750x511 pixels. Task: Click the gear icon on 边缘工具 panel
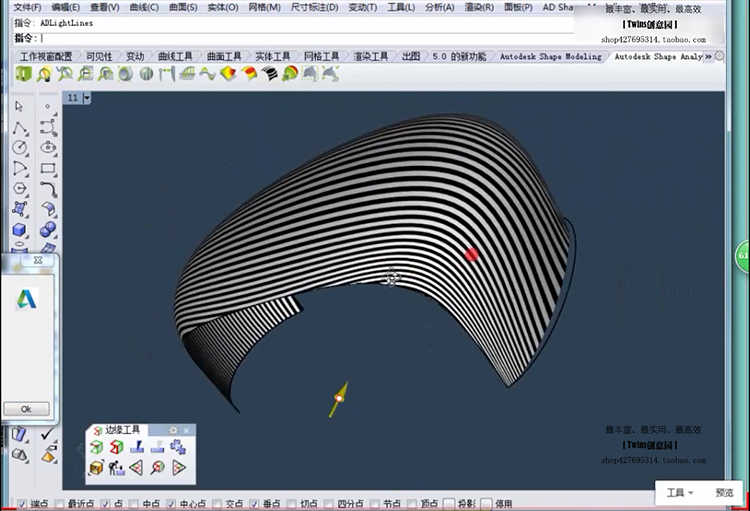point(173,430)
